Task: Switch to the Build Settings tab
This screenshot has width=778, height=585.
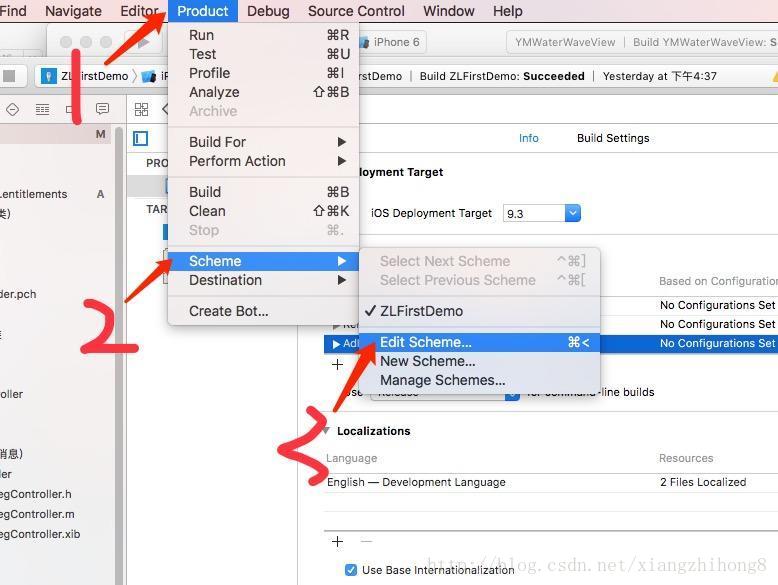Action: (613, 138)
